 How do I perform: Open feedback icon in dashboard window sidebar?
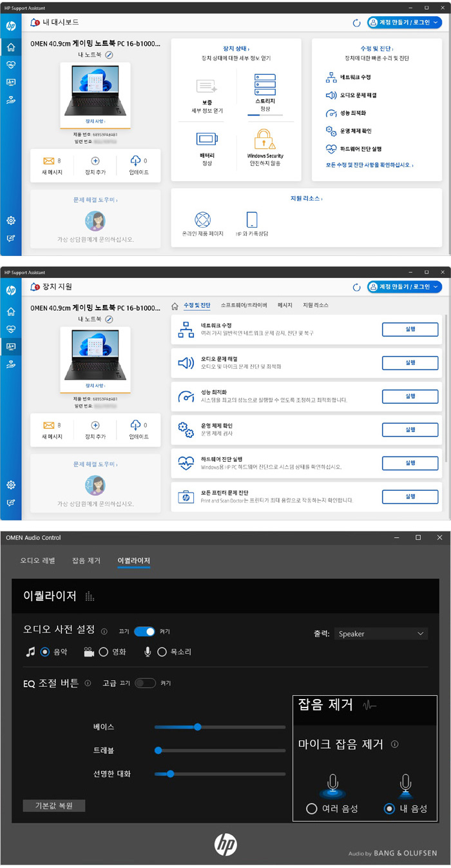11,238
